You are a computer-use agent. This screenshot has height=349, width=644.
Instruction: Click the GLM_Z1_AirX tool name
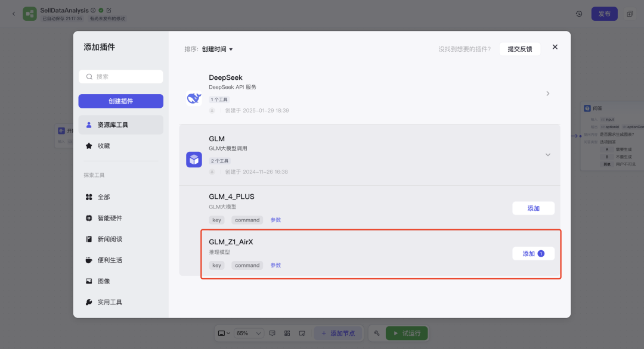pyautogui.click(x=231, y=242)
